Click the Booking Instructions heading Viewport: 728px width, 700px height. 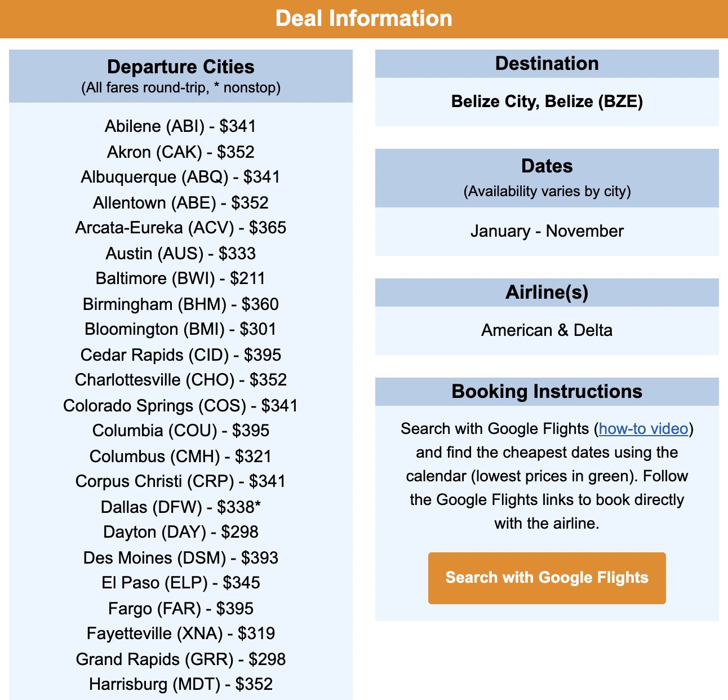click(x=547, y=391)
